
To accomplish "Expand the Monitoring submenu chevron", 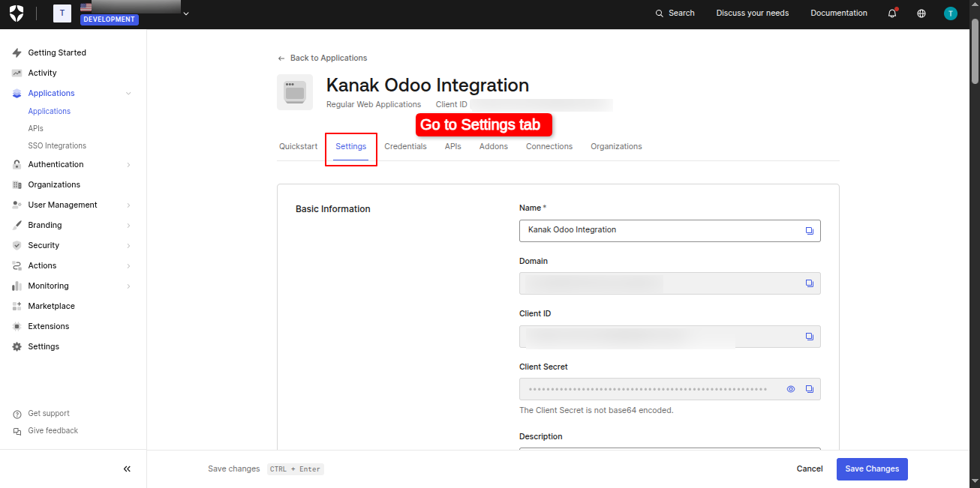I will (128, 286).
